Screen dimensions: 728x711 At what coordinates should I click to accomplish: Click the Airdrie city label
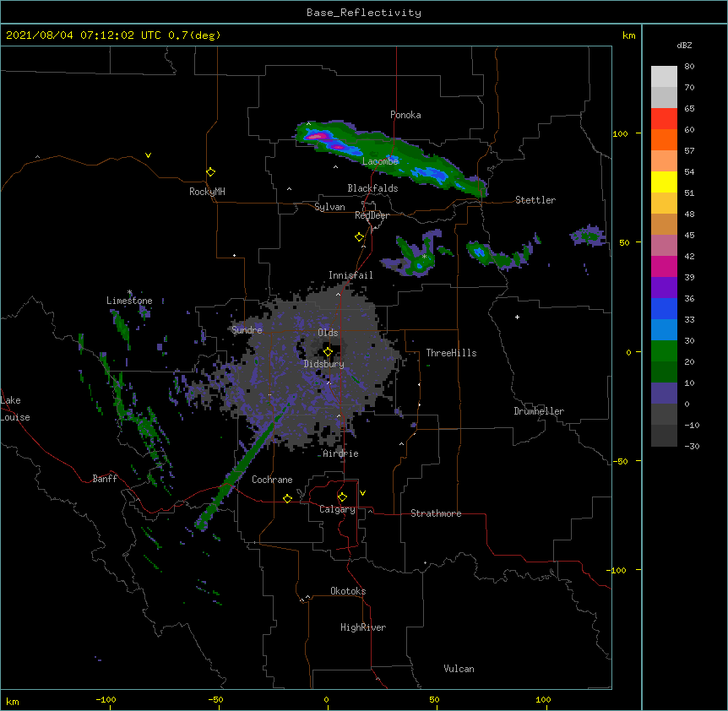click(341, 453)
